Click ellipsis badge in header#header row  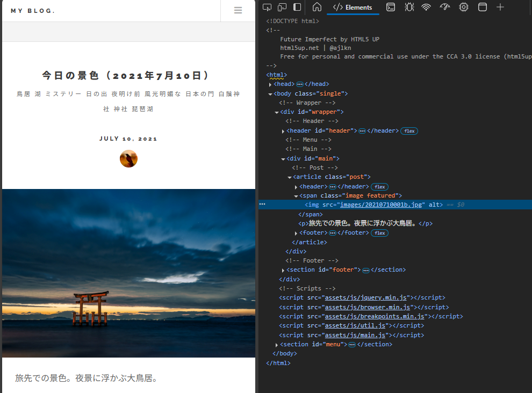coord(362,131)
